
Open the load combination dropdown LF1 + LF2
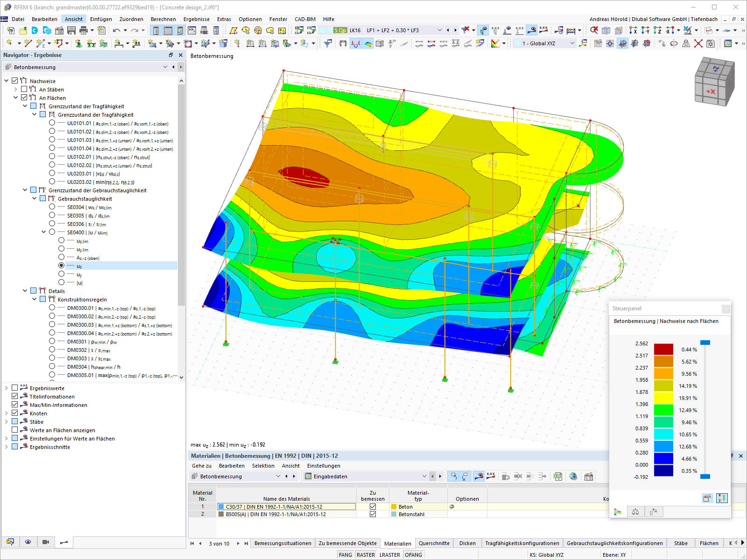pos(441,30)
